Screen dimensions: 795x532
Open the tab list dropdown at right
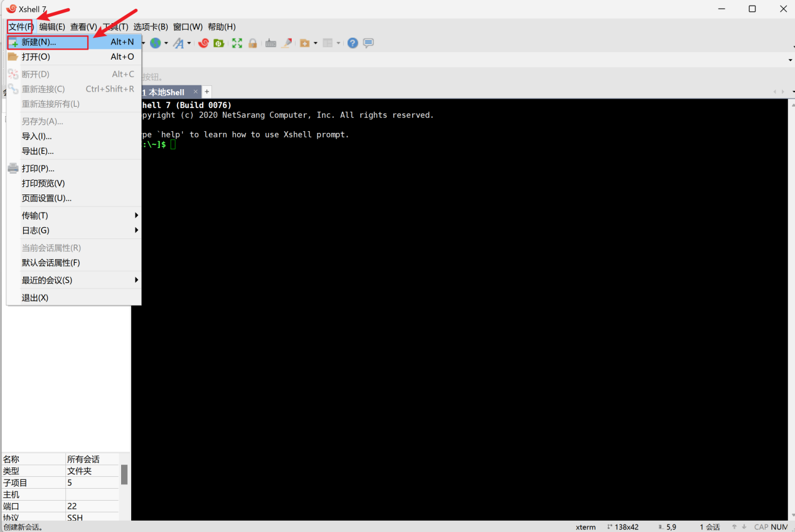[792, 92]
